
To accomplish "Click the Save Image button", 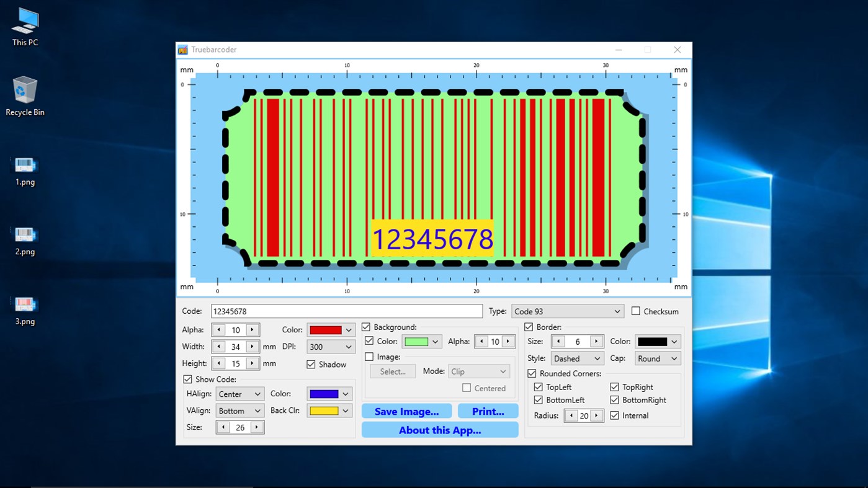I will pos(406,410).
